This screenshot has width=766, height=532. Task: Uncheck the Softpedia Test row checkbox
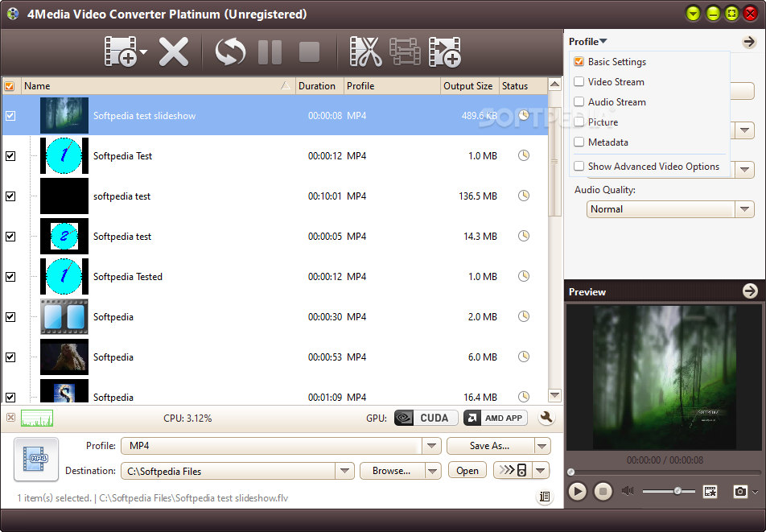[x=10, y=156]
